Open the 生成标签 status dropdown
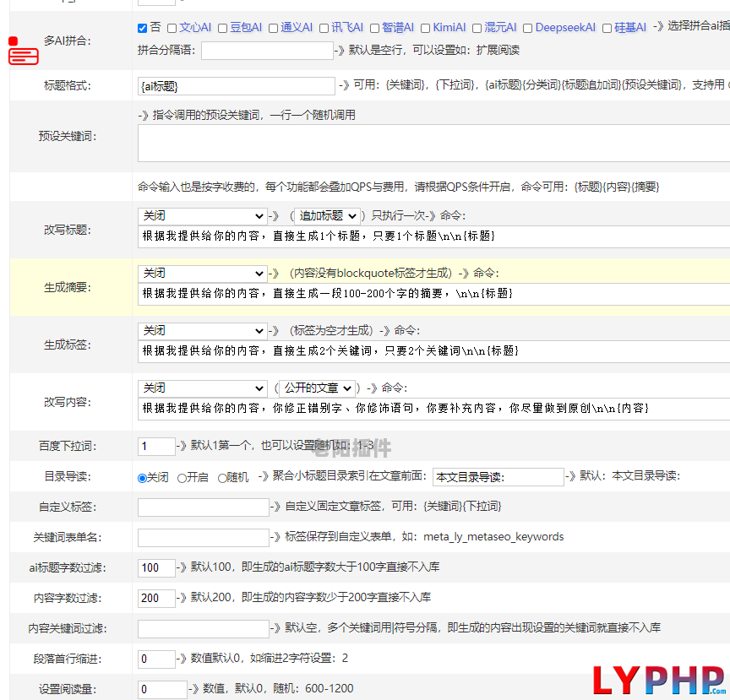 tap(202, 331)
